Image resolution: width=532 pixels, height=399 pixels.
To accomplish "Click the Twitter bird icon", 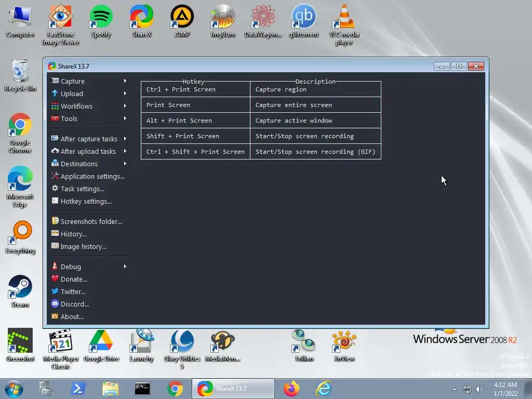I will (x=55, y=291).
